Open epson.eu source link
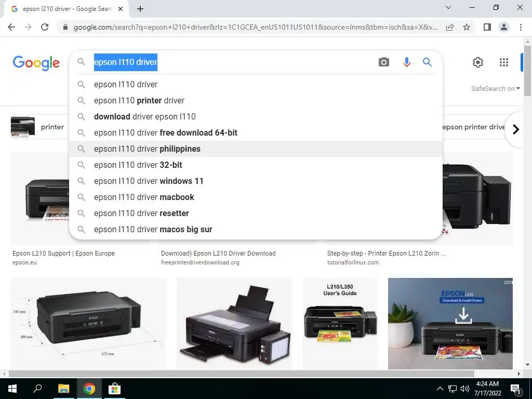This screenshot has width=532, height=399. click(24, 262)
